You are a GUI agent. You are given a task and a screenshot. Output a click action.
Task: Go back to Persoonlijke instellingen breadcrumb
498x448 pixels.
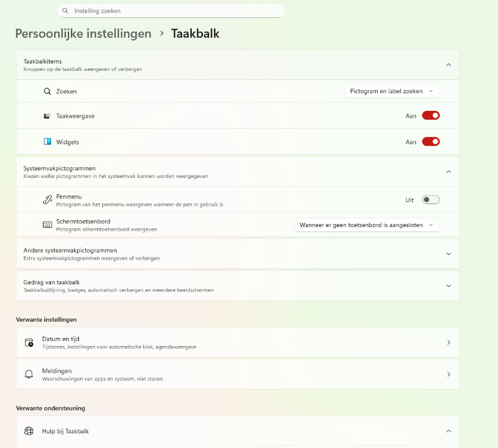point(83,34)
